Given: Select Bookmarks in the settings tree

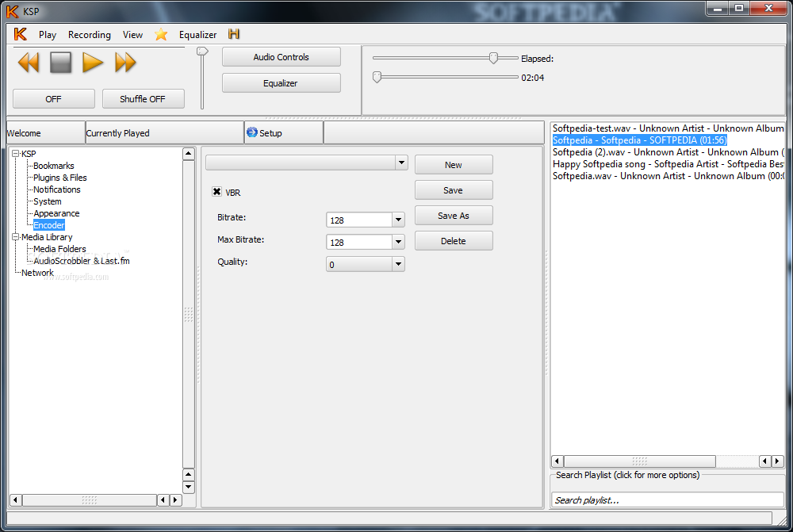Looking at the screenshot, I should (x=54, y=166).
